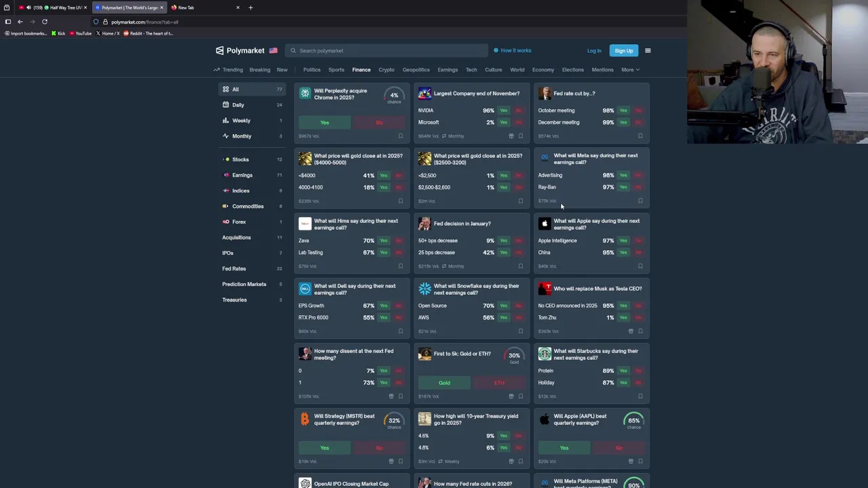Expand the More dropdown in category nav
Image resolution: width=868 pixels, height=488 pixels.
[630, 70]
